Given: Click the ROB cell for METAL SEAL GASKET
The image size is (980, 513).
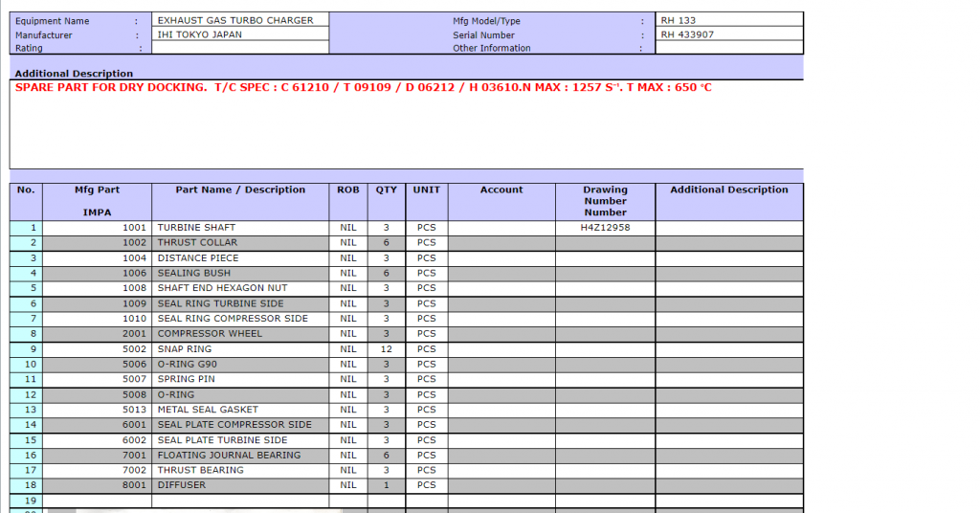Looking at the screenshot, I should tap(348, 410).
